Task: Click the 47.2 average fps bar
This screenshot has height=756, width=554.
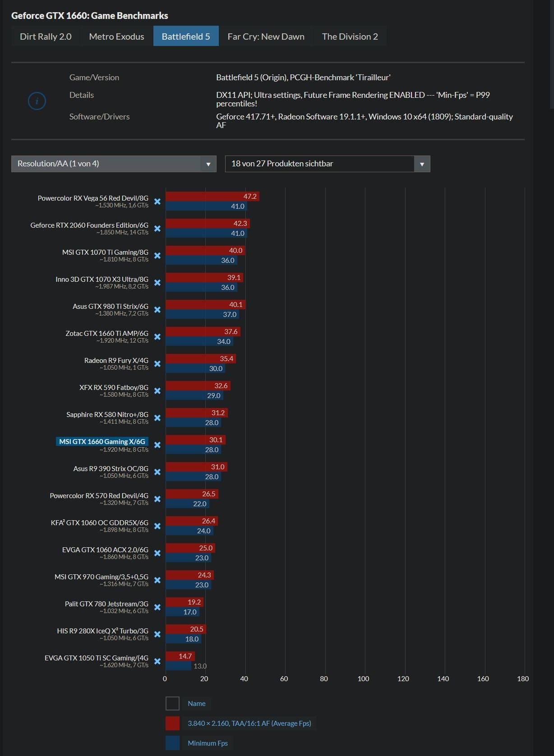Action: pos(212,197)
